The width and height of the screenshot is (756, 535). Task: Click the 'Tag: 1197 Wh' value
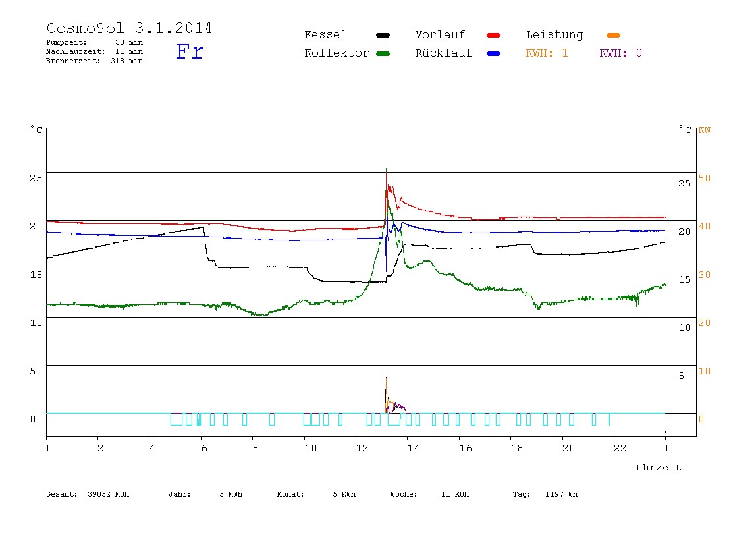click(545, 494)
